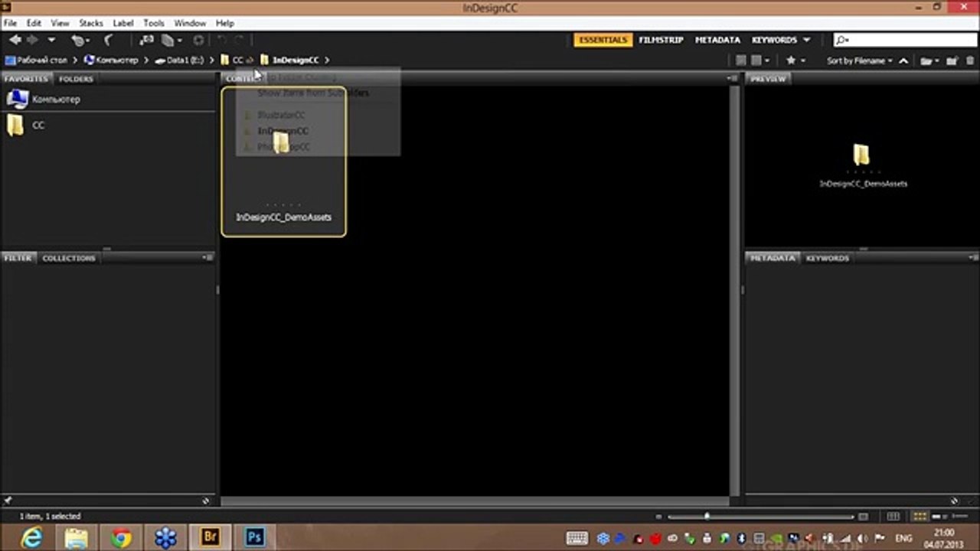
Task: Open the Refine dropdown icon
Action: point(170,40)
